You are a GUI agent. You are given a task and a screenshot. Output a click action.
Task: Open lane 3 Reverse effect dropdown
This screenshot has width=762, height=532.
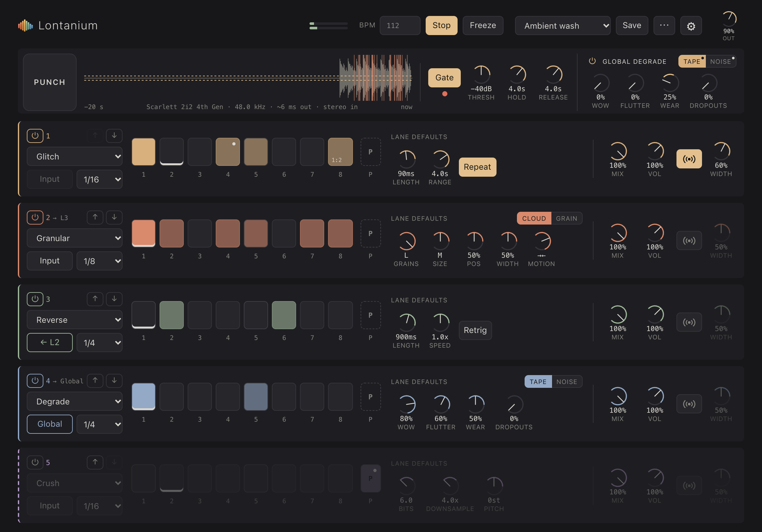tap(74, 319)
